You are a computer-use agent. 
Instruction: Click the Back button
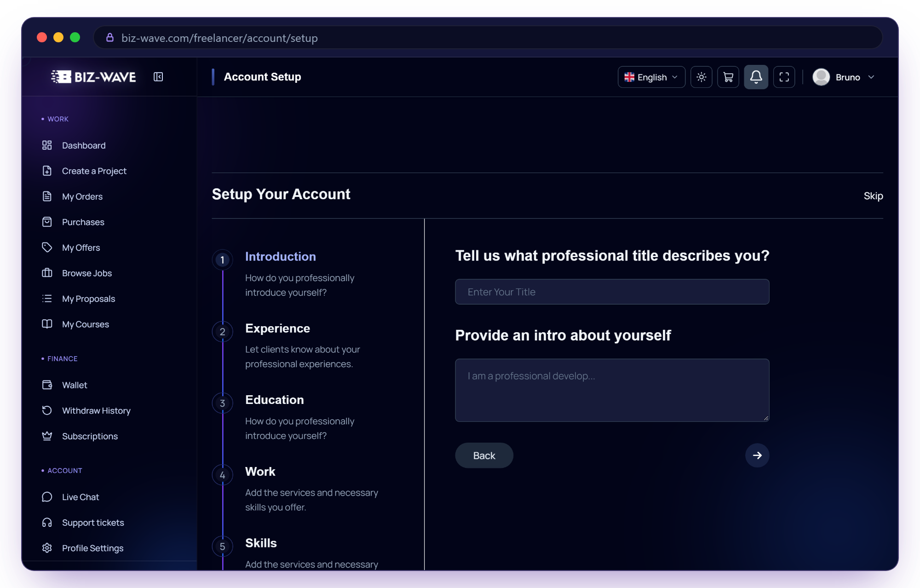(484, 455)
